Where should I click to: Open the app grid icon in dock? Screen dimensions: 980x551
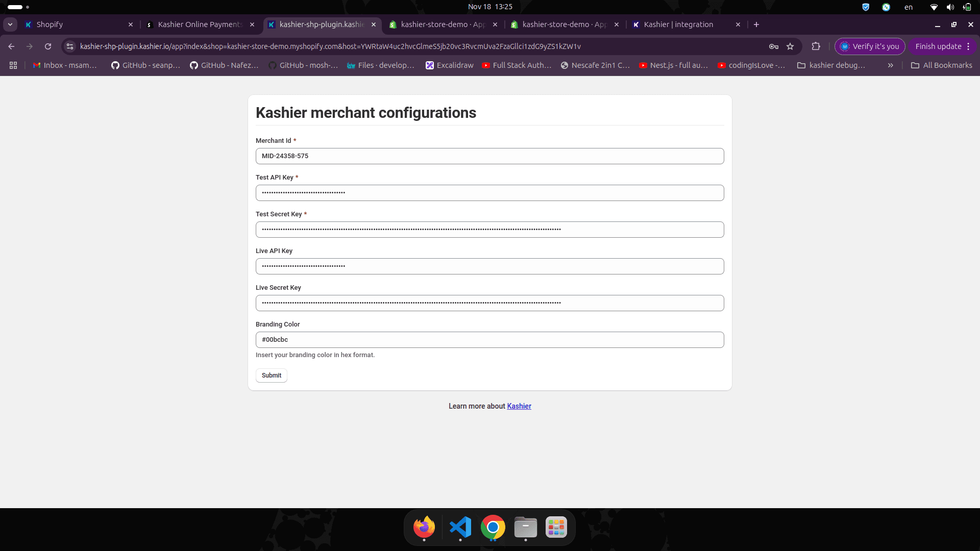click(x=556, y=527)
